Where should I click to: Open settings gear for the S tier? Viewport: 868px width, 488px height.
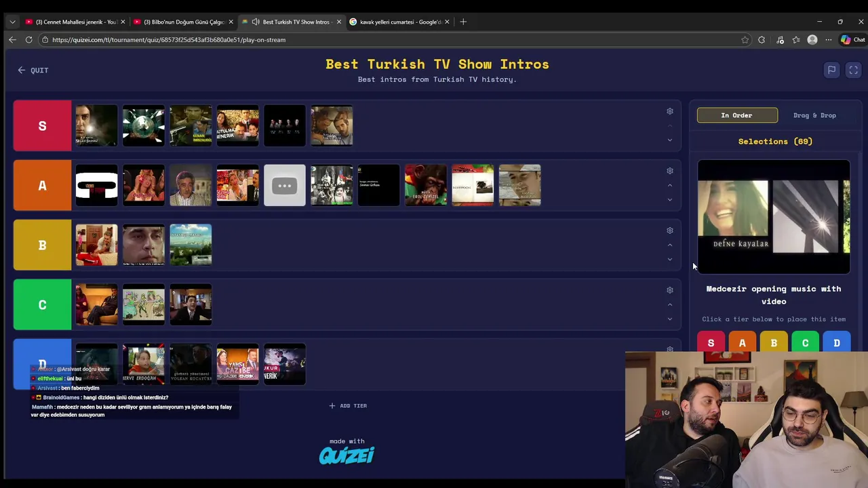[x=670, y=111]
